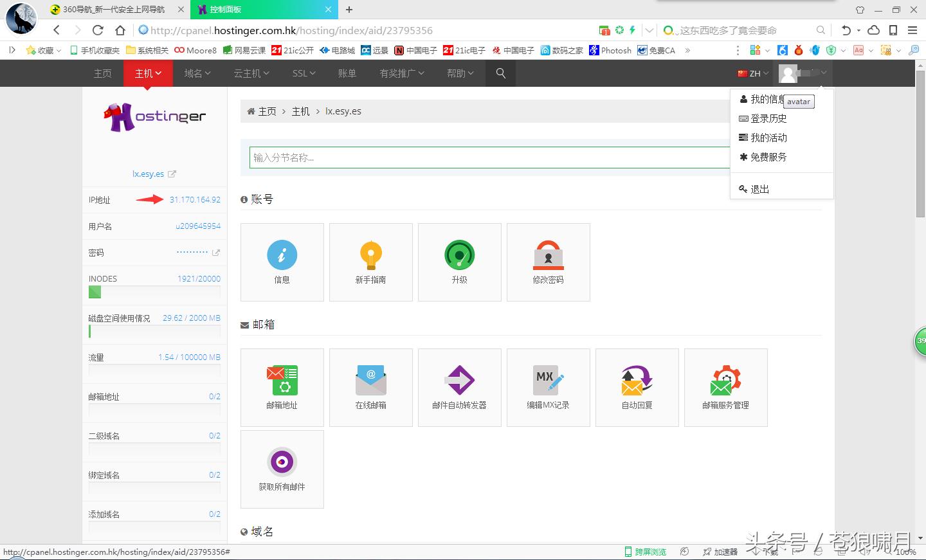This screenshot has height=560, width=926.
Task: Open the 在线邮箱 webmail icon
Action: coord(370,381)
